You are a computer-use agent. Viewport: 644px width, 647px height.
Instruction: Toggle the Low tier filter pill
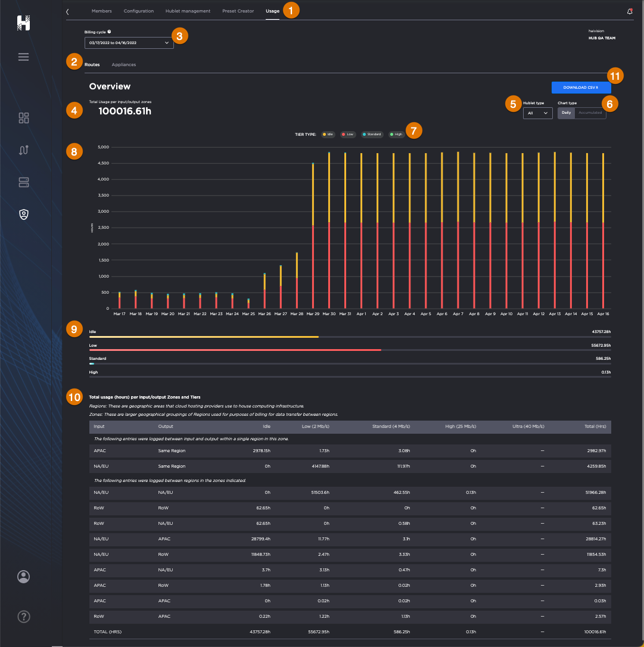click(347, 134)
